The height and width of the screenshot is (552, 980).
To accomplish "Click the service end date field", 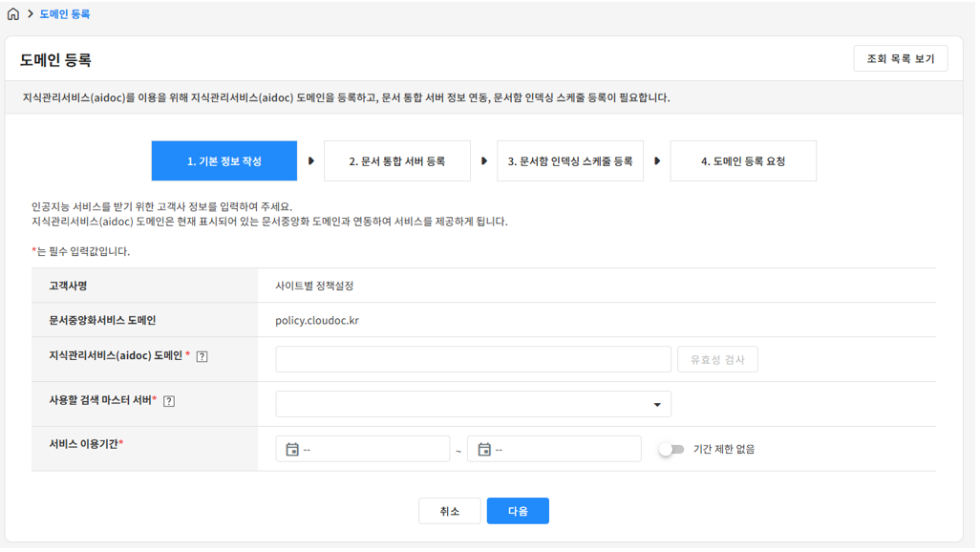I will (x=564, y=449).
